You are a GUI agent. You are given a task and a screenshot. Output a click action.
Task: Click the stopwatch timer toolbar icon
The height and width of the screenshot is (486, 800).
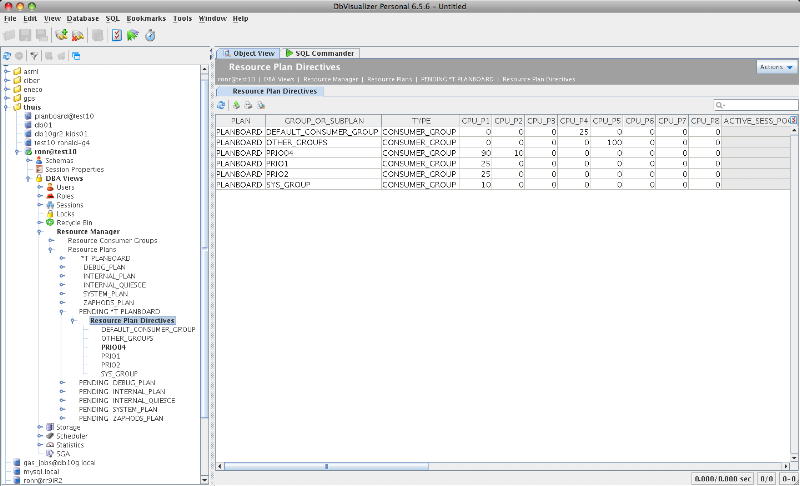[150, 35]
